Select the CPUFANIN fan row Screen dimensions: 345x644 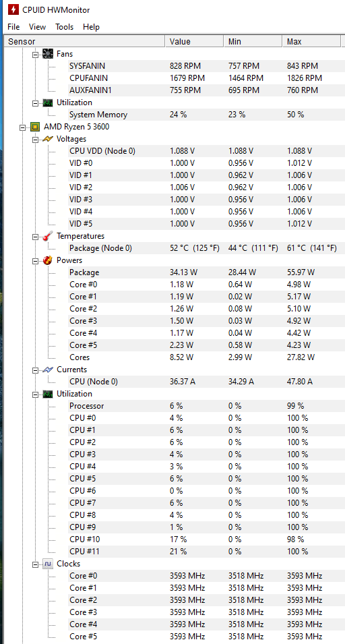[x=175, y=78]
